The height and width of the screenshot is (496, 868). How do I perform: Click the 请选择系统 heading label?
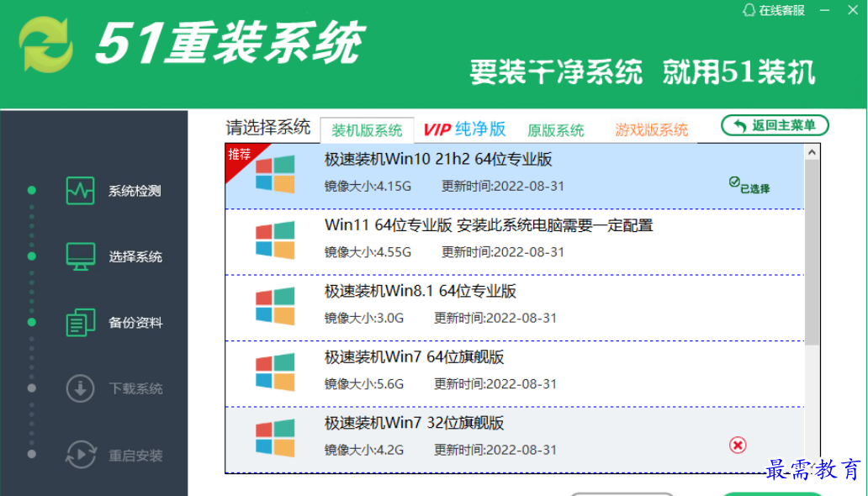(268, 127)
